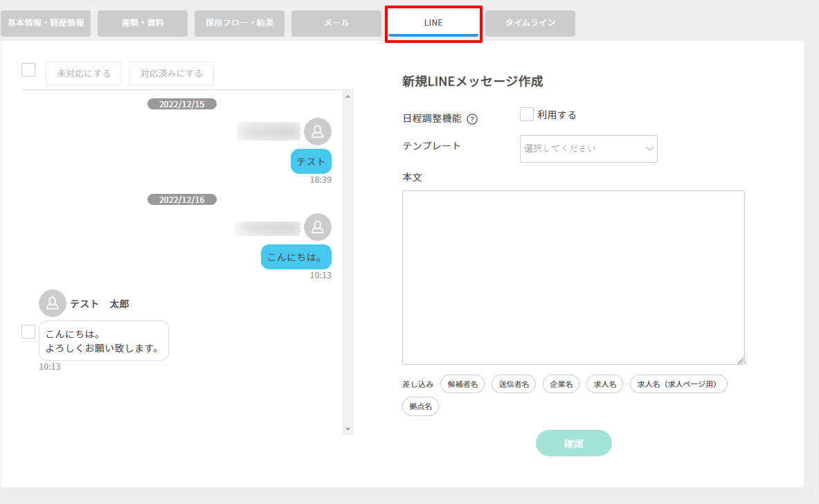
Task: Click sender avatar above テスト message
Action: click(318, 132)
